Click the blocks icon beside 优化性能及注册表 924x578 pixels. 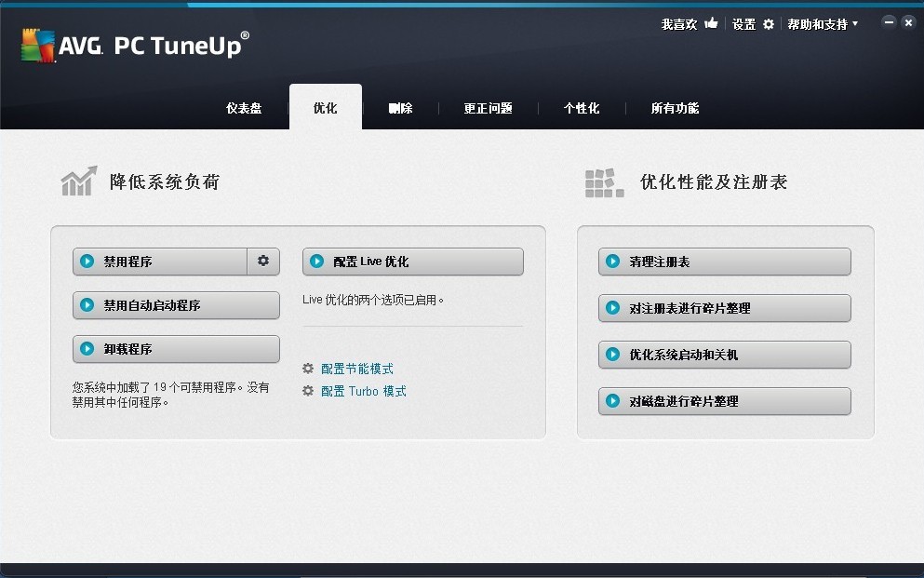[605, 182]
